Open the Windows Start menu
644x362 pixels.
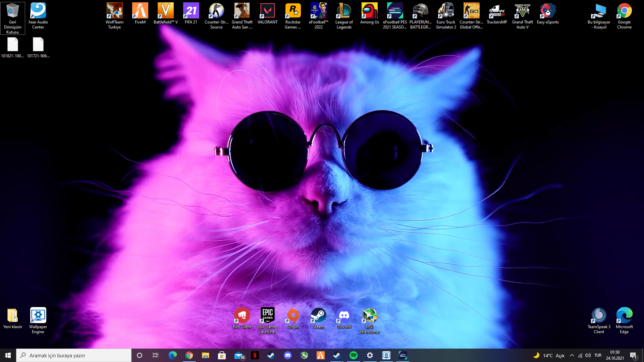click(x=8, y=355)
